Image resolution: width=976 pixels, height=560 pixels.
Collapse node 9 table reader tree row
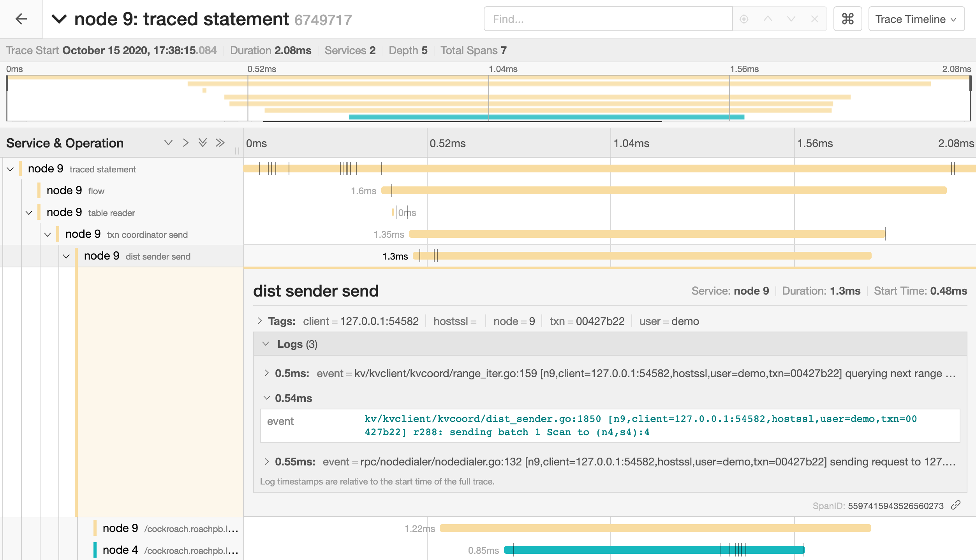(x=29, y=212)
